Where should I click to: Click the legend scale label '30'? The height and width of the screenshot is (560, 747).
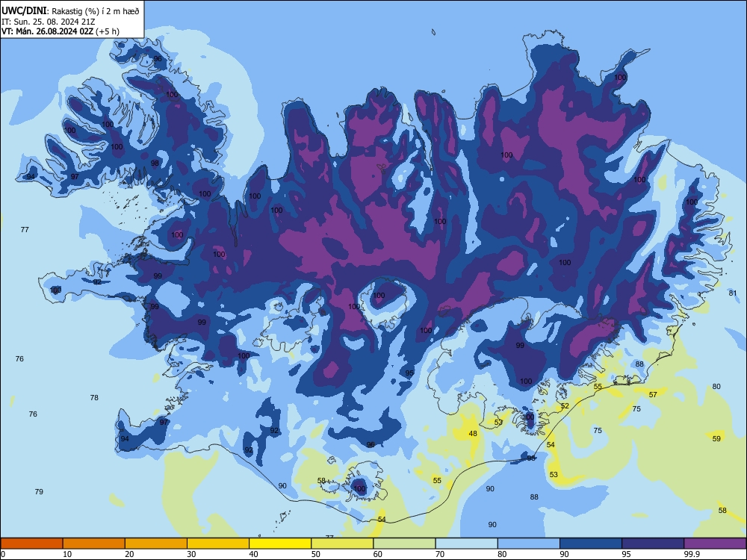click(x=191, y=554)
